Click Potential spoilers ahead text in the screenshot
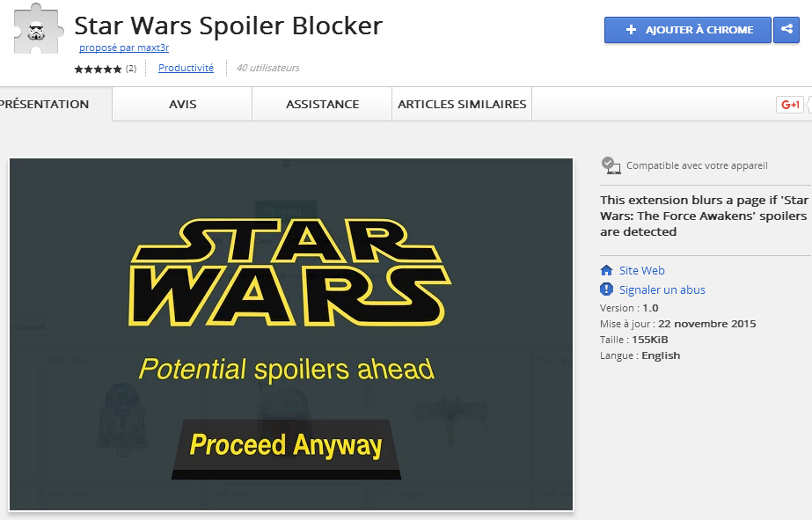The height and width of the screenshot is (520, 812). click(287, 370)
